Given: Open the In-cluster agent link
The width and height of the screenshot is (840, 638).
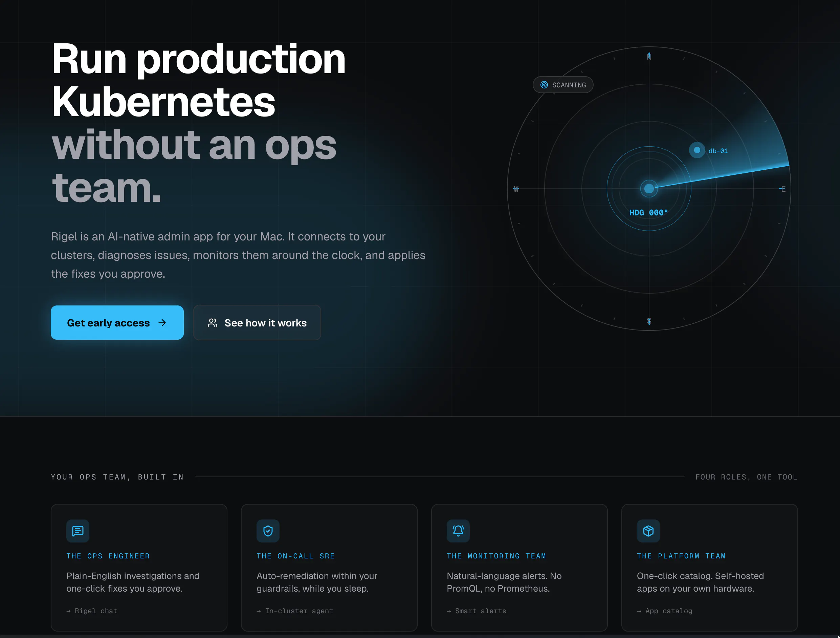Looking at the screenshot, I should point(295,611).
